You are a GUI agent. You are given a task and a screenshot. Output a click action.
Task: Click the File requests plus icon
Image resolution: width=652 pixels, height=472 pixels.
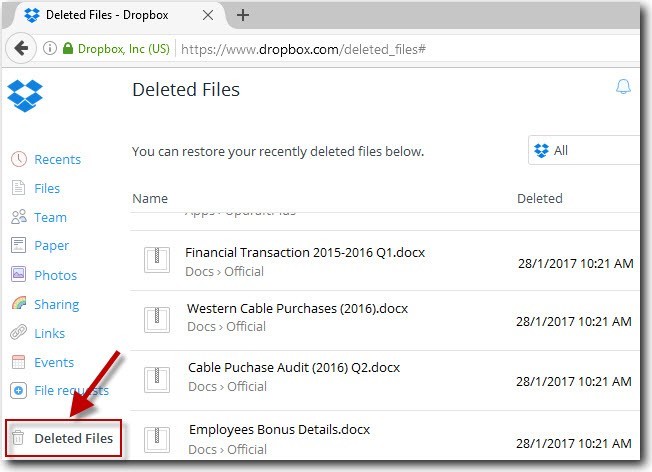click(x=18, y=390)
